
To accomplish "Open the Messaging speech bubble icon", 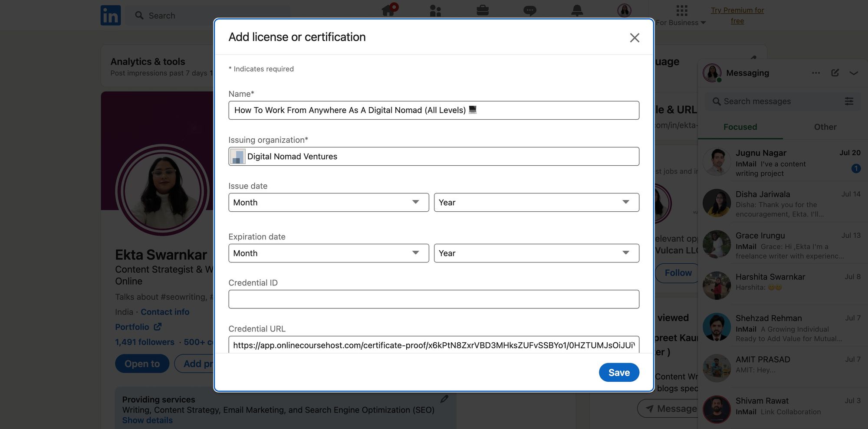I will (530, 10).
